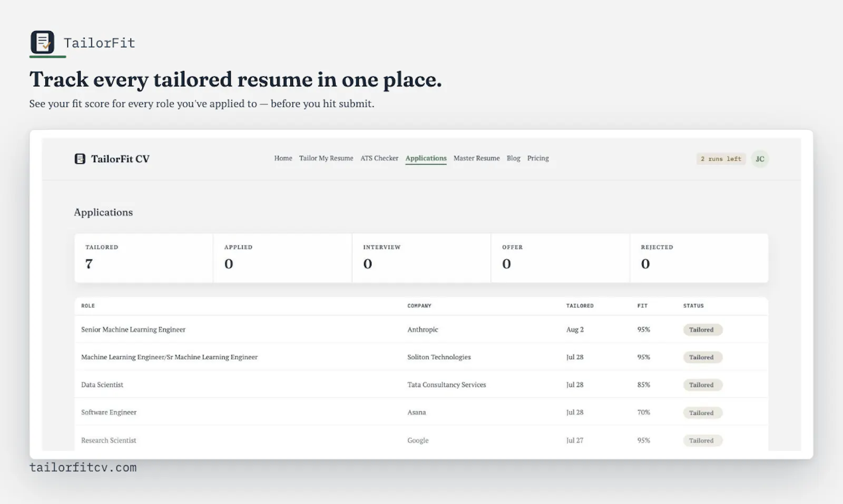Click the Google company cell
Screen dimensions: 843x504
(x=418, y=440)
